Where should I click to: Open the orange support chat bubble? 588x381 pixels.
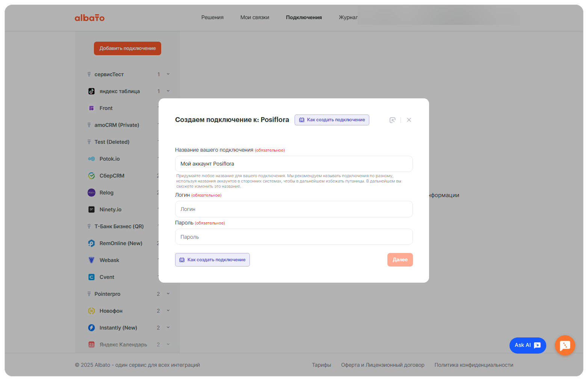coord(565,345)
